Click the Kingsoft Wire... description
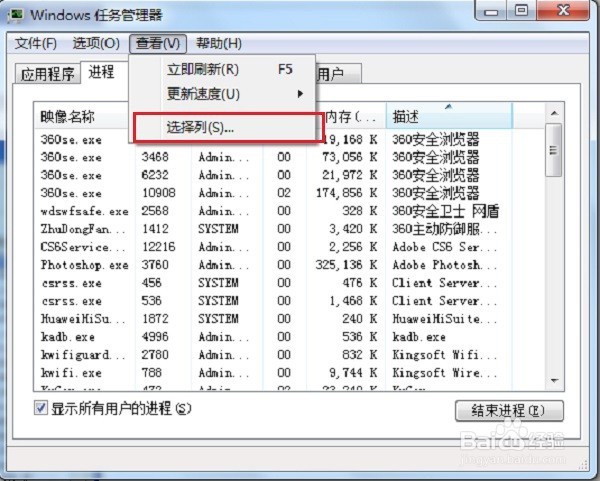 tap(445, 373)
